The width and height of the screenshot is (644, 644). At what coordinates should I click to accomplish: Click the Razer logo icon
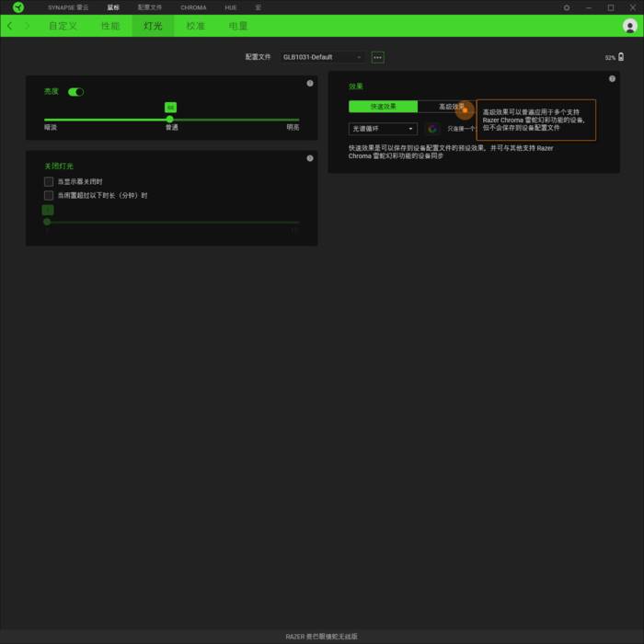(18, 7)
